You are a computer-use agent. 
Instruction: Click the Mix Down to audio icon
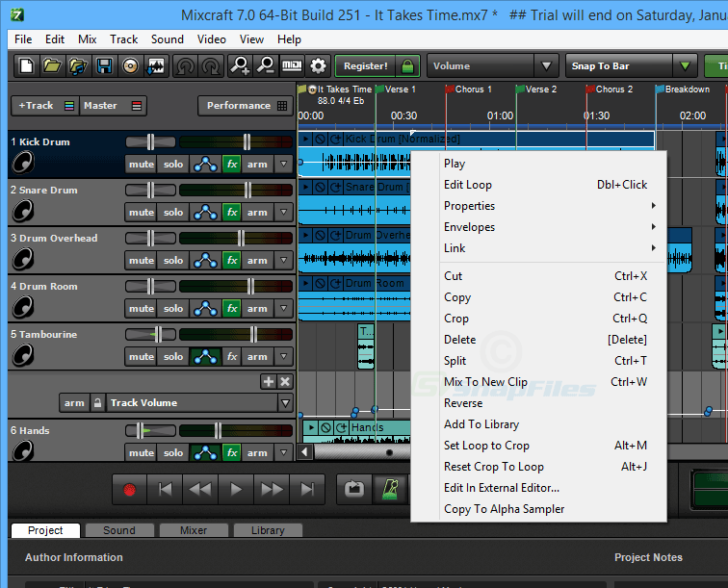pyautogui.click(x=156, y=65)
